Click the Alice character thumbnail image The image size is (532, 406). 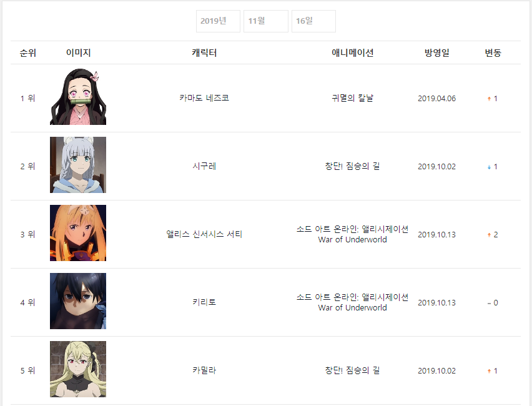[x=78, y=233]
